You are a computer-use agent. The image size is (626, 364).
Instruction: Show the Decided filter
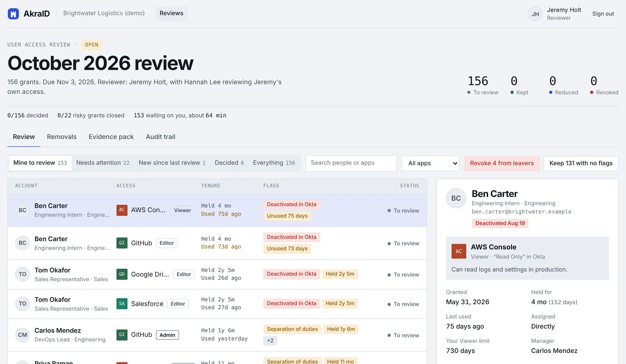coord(229,163)
